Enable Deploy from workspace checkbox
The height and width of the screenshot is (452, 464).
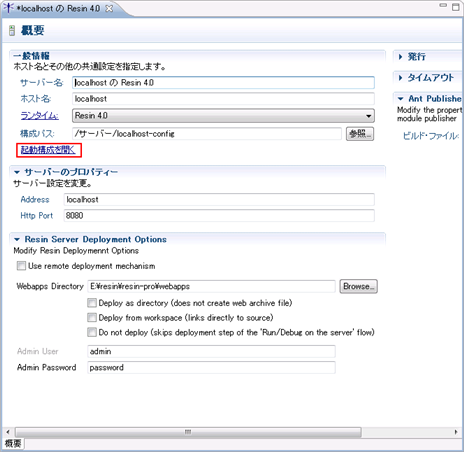pyautogui.click(x=92, y=318)
